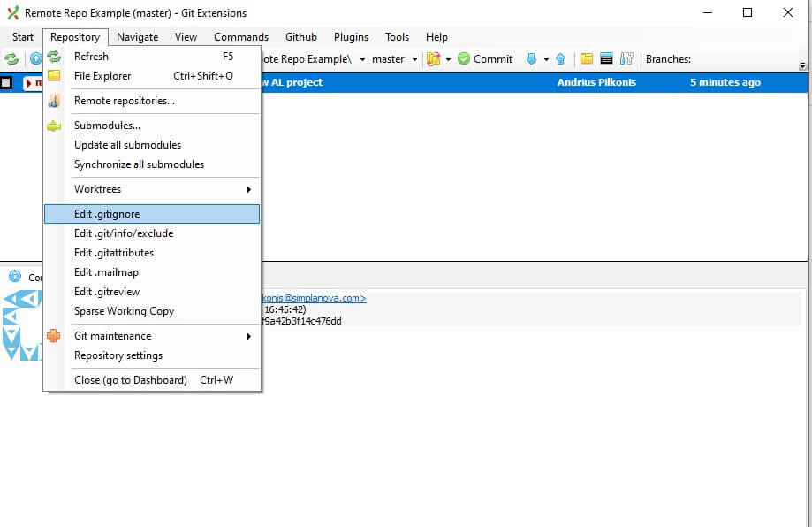
Task: Open the settings tools icon in toolbar
Action: pos(626,59)
